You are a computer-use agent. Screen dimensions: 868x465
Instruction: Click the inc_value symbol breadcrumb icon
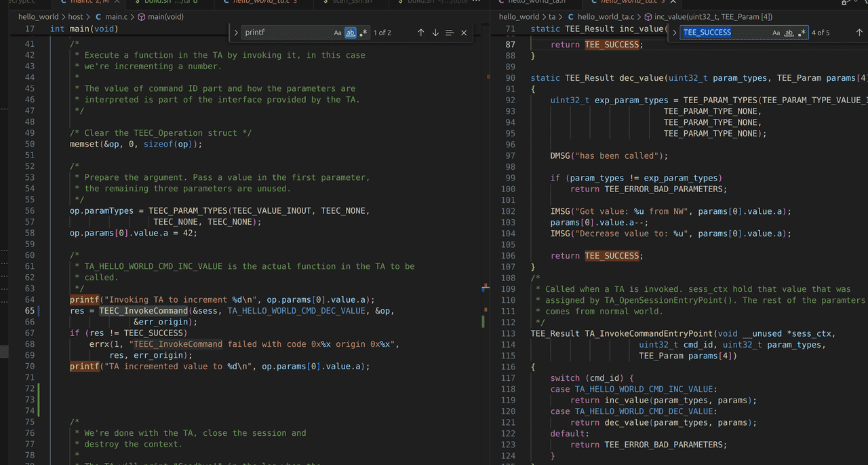[x=648, y=16]
